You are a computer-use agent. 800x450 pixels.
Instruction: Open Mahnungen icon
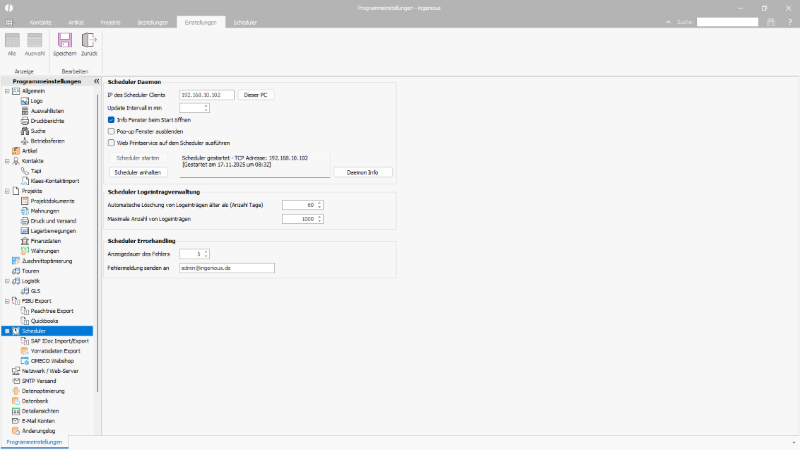point(24,211)
